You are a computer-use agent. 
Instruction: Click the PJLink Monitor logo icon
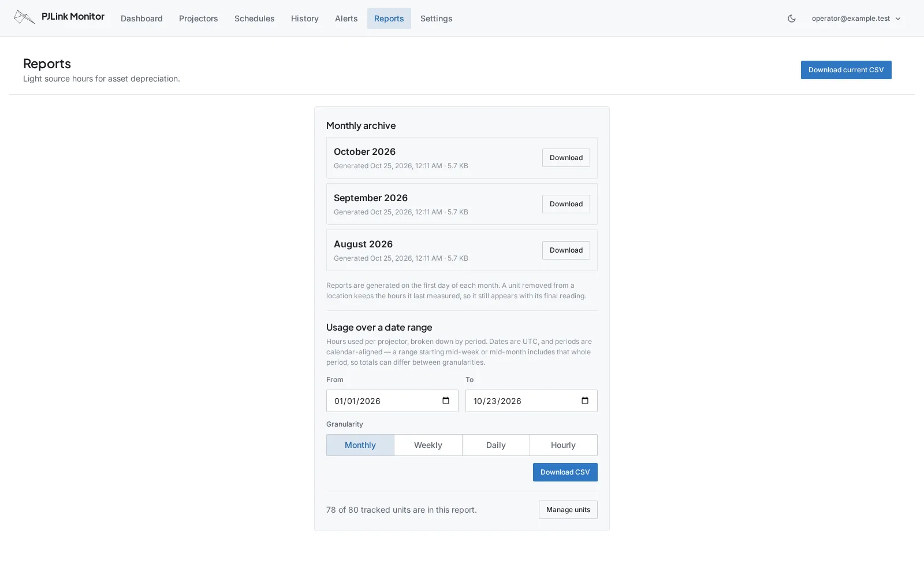tap(24, 17)
